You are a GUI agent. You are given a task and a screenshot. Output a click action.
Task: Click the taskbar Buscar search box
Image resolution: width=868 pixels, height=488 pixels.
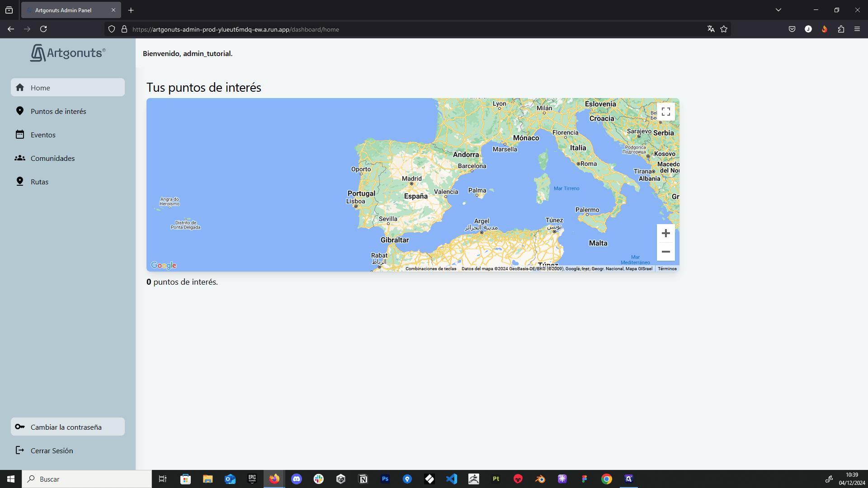[87, 479]
